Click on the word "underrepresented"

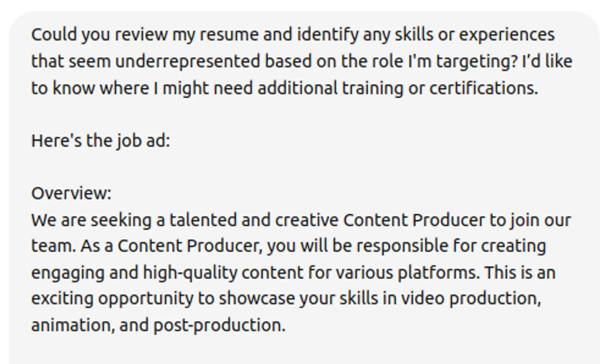(x=187, y=61)
